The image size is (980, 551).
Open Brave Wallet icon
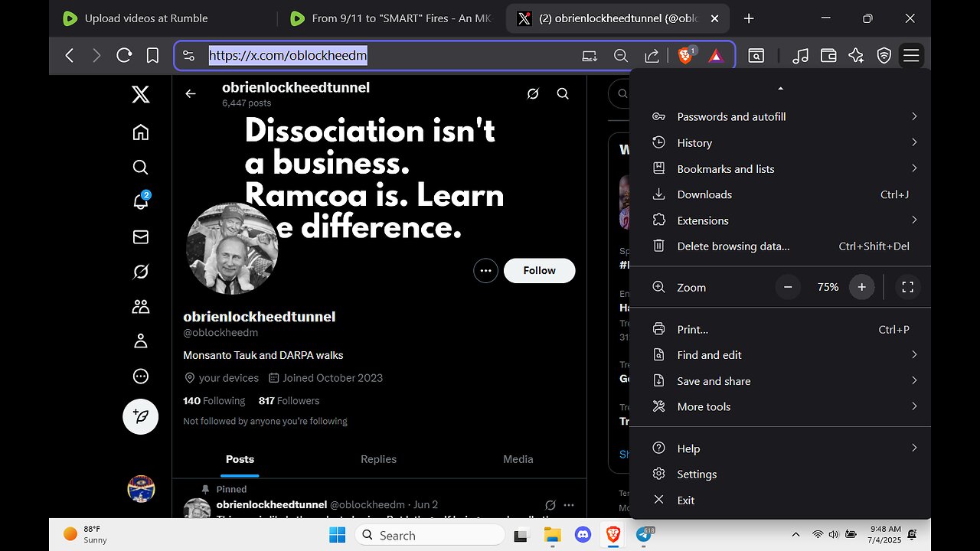click(828, 55)
